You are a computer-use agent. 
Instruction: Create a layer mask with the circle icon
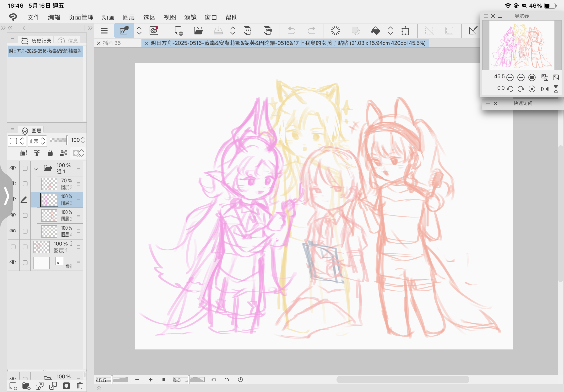[66, 386]
